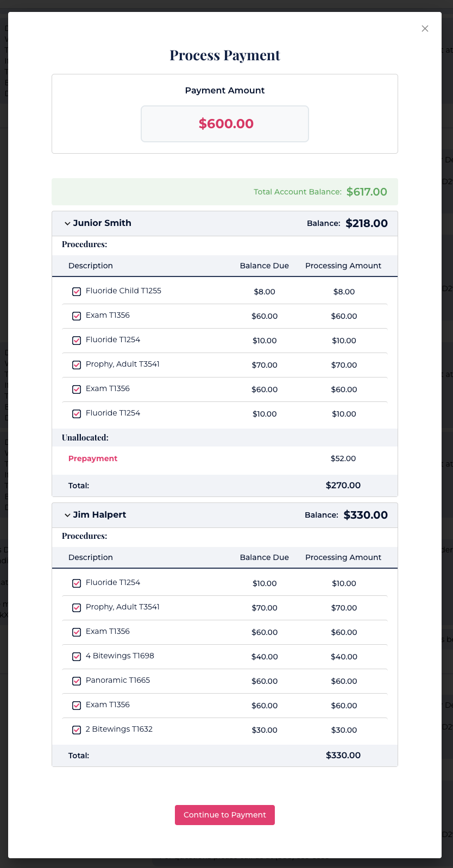Click Jim Halpert's Panoramic $60.00 processing amount
This screenshot has width=453, height=868.
(x=344, y=681)
